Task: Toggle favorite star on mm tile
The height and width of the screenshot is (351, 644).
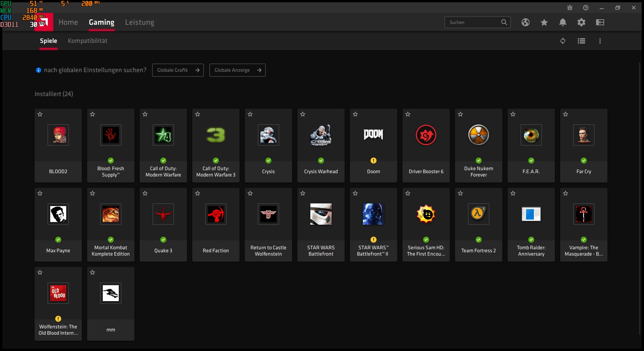Action: click(92, 273)
